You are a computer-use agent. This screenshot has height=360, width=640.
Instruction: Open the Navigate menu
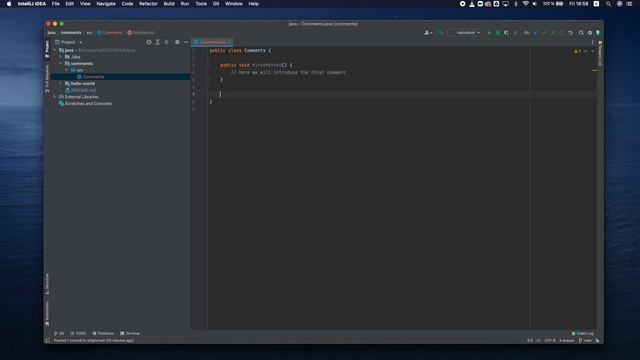106,4
